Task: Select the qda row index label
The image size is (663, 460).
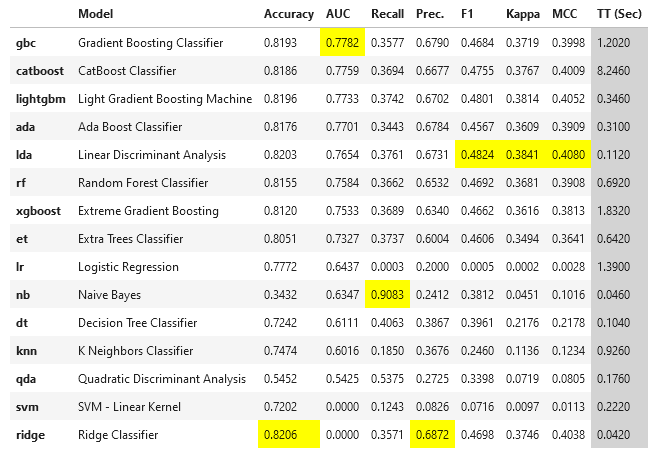Action: [26, 379]
